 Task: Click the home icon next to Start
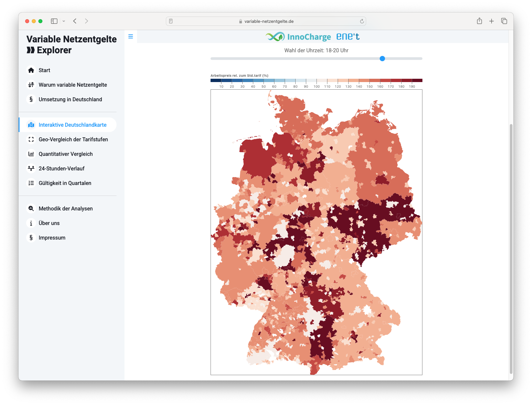[31, 70]
